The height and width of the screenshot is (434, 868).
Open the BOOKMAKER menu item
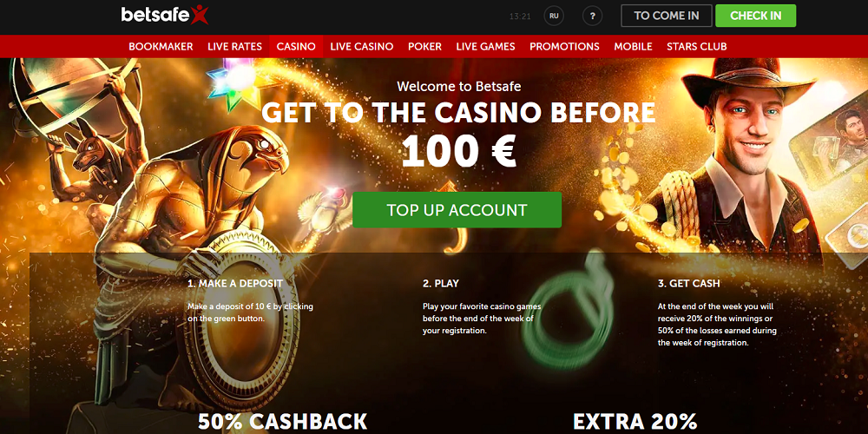(161, 47)
